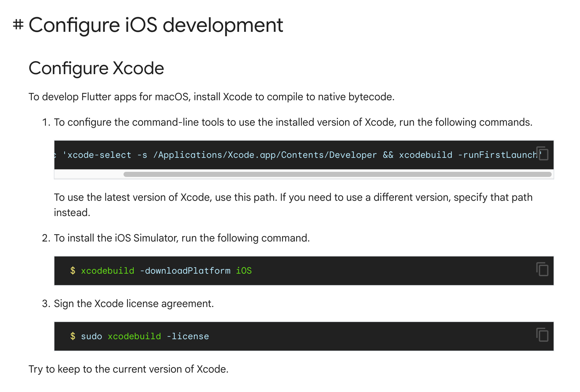This screenshot has height=392, width=580.
Task: Click the iOS argument in the xcodebuild command
Action: click(244, 271)
